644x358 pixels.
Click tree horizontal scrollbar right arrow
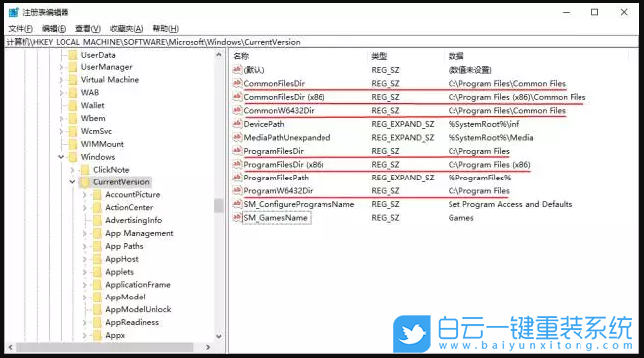(208, 347)
